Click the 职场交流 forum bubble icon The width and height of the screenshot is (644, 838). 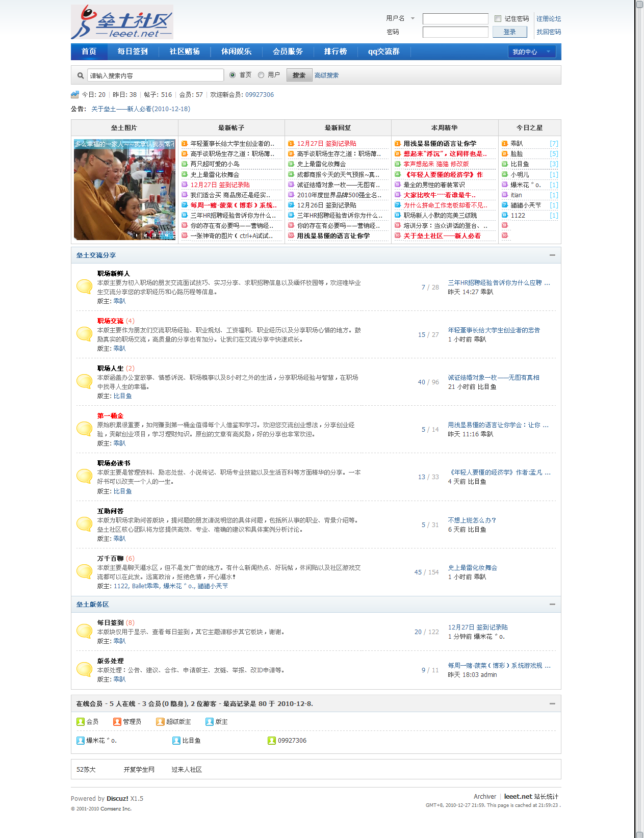[x=84, y=334]
